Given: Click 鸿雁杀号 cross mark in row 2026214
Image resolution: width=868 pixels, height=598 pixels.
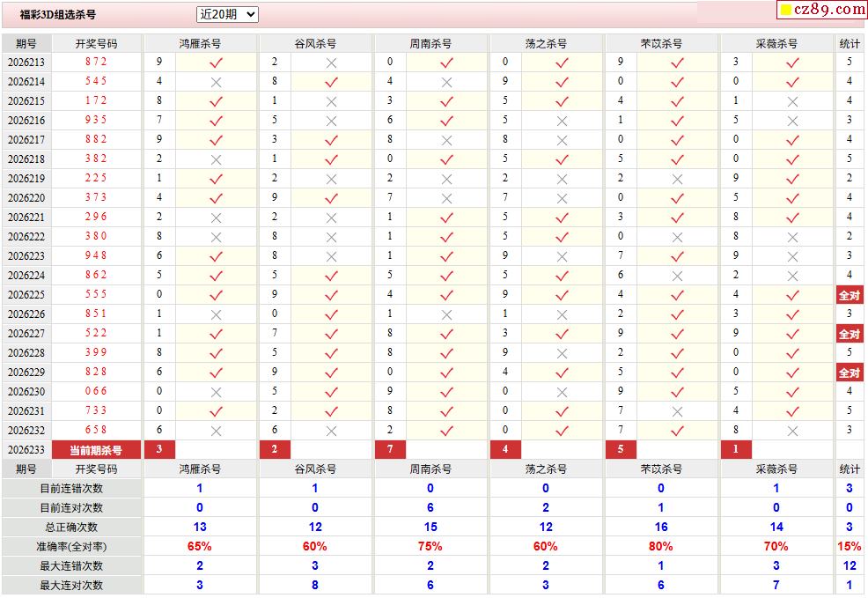Looking at the screenshot, I should [x=216, y=83].
